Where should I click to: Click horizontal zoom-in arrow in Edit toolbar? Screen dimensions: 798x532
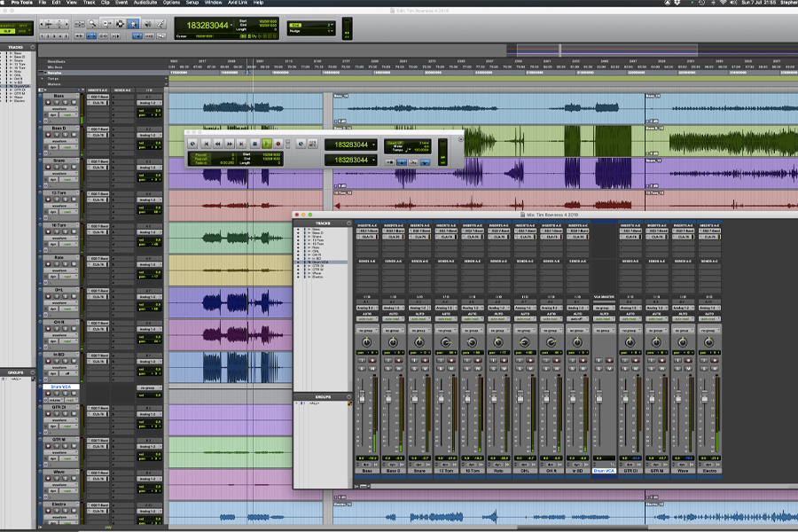coord(66,24)
